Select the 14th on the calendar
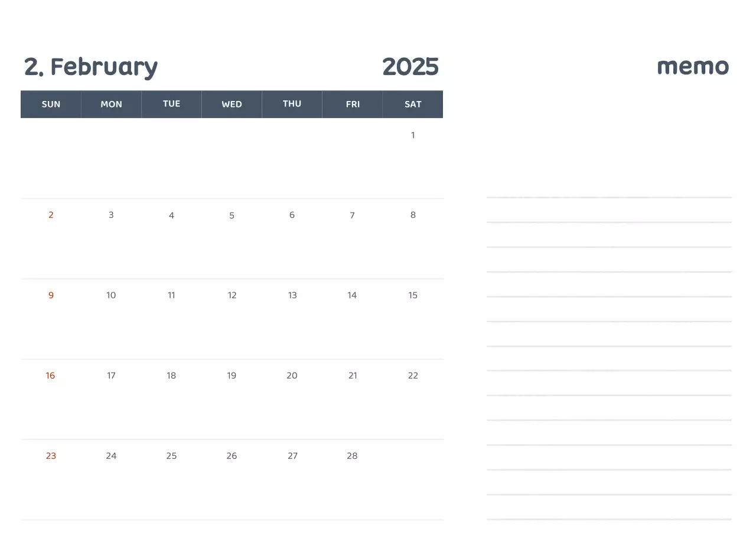 click(352, 295)
